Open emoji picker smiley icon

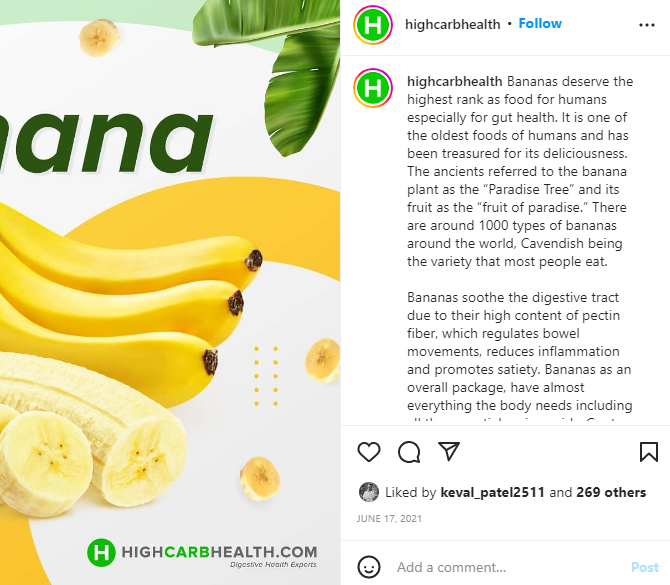(x=369, y=567)
